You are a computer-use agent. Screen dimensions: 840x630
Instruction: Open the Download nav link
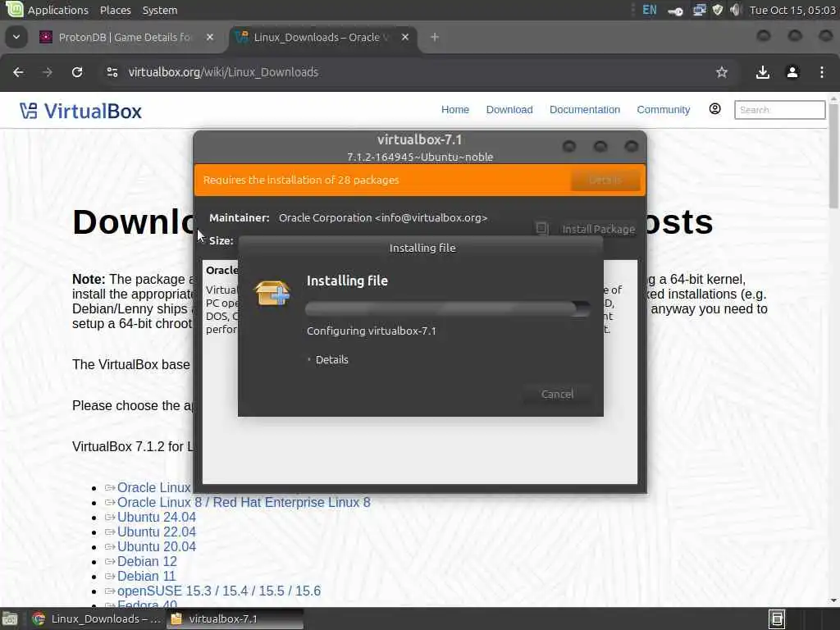click(x=509, y=110)
